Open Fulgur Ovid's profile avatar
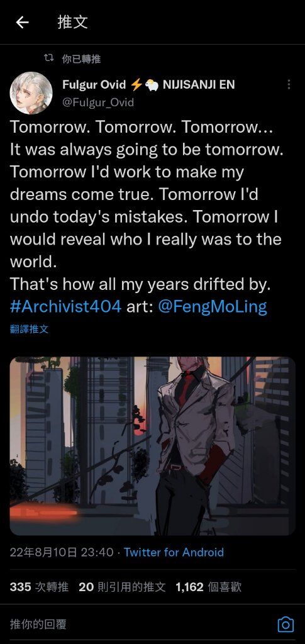This screenshot has height=644, width=305. tap(31, 93)
